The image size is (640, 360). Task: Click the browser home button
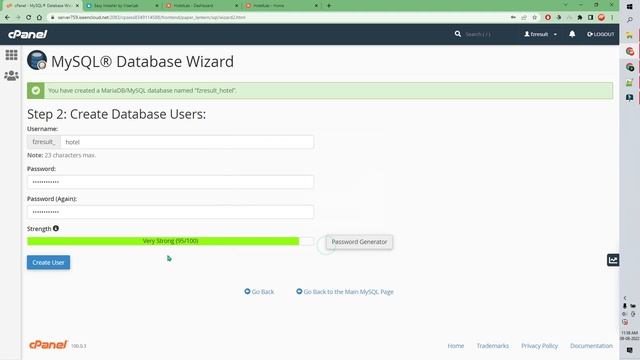(39, 18)
